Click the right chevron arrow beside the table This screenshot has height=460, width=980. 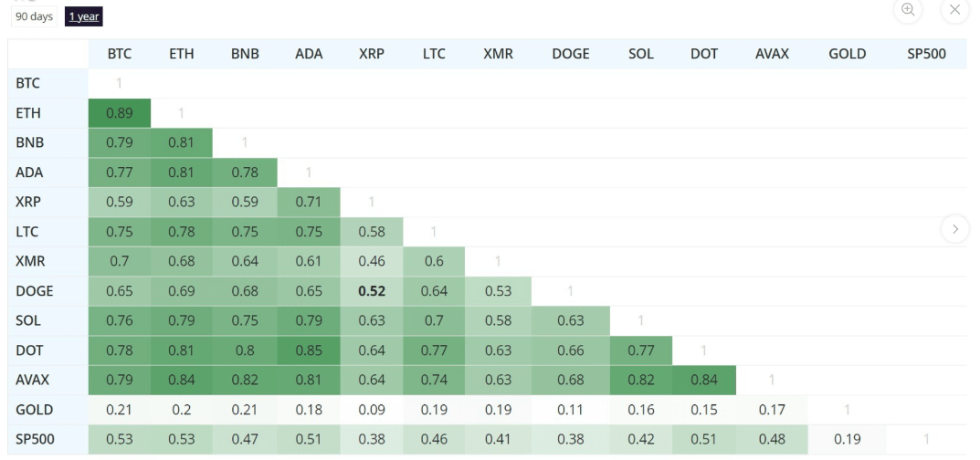pos(955,229)
